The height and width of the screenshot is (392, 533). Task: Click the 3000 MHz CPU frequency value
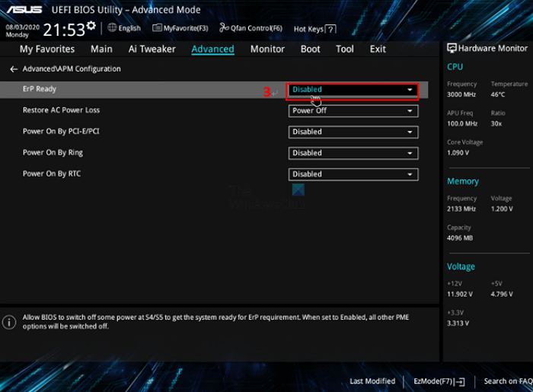[x=461, y=94]
